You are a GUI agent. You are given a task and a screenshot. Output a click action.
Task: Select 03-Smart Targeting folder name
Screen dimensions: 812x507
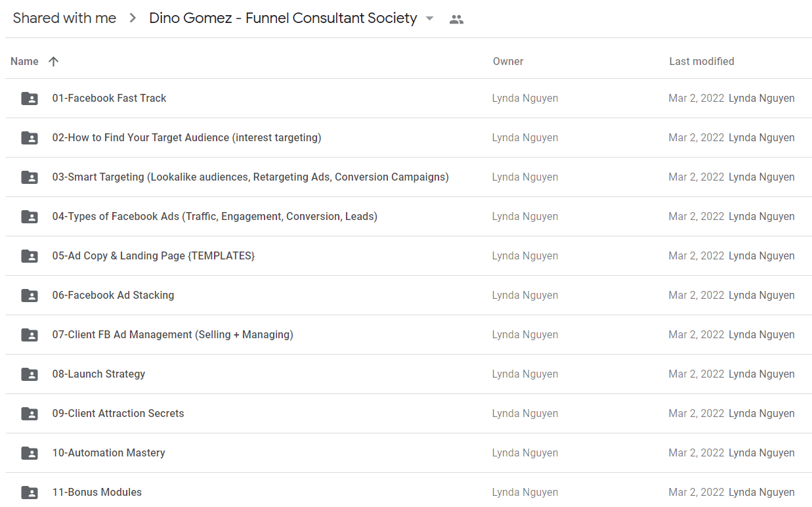(x=251, y=177)
